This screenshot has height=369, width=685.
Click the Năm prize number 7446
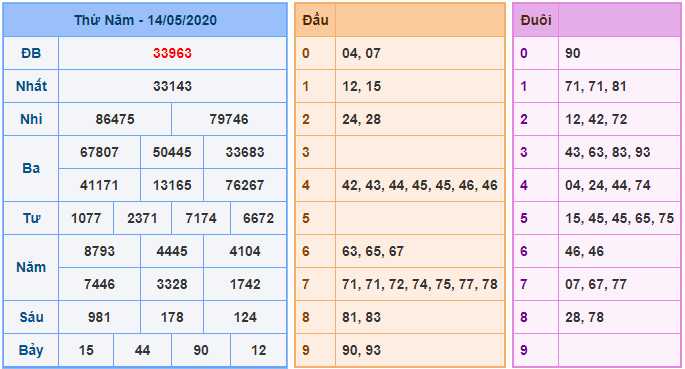pyautogui.click(x=99, y=284)
